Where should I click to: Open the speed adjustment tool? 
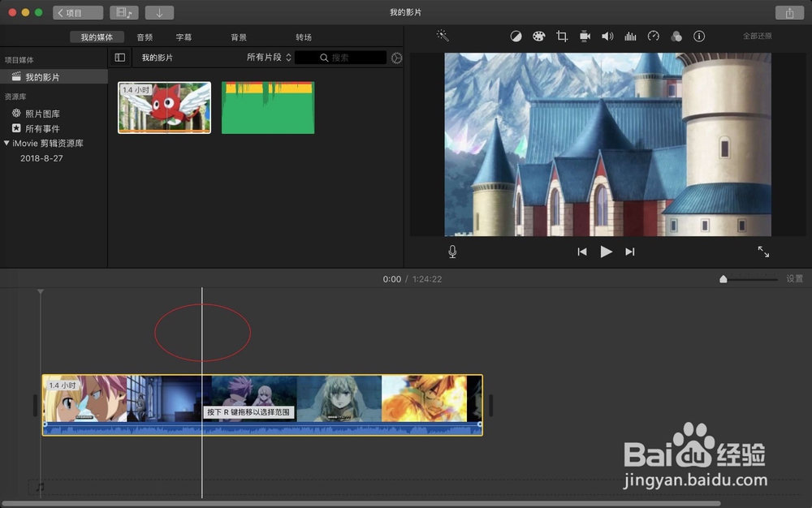click(654, 37)
